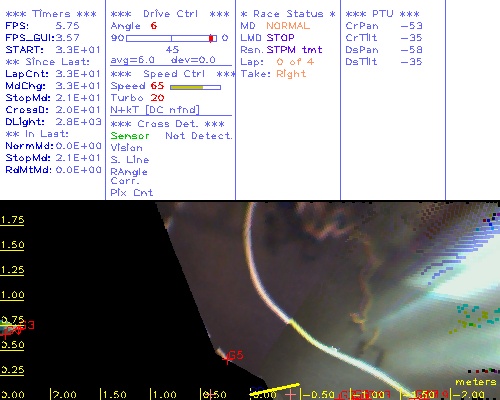Click the Take: Right direction text
The image size is (500, 400).
point(273,74)
